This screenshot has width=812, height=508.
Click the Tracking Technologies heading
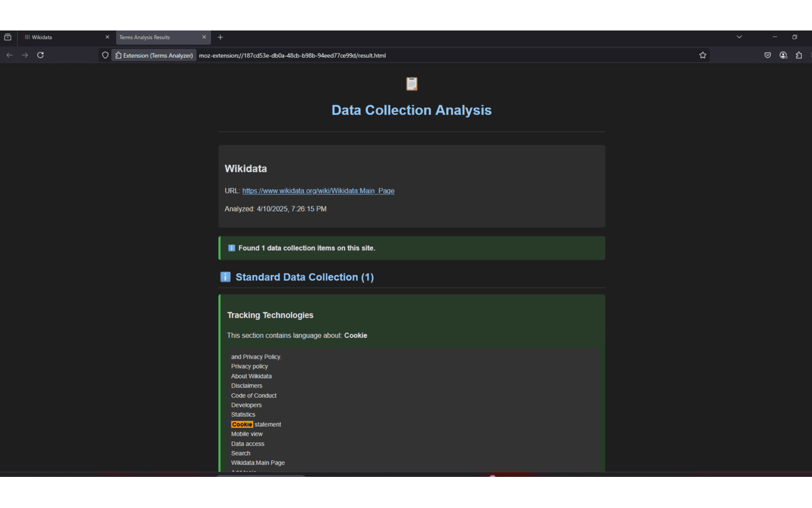coord(270,315)
